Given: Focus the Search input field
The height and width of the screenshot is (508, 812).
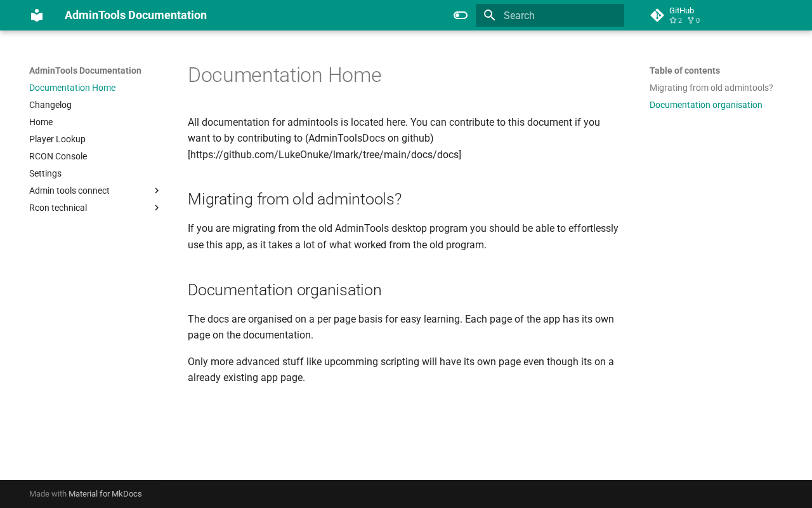Looking at the screenshot, I should [550, 15].
